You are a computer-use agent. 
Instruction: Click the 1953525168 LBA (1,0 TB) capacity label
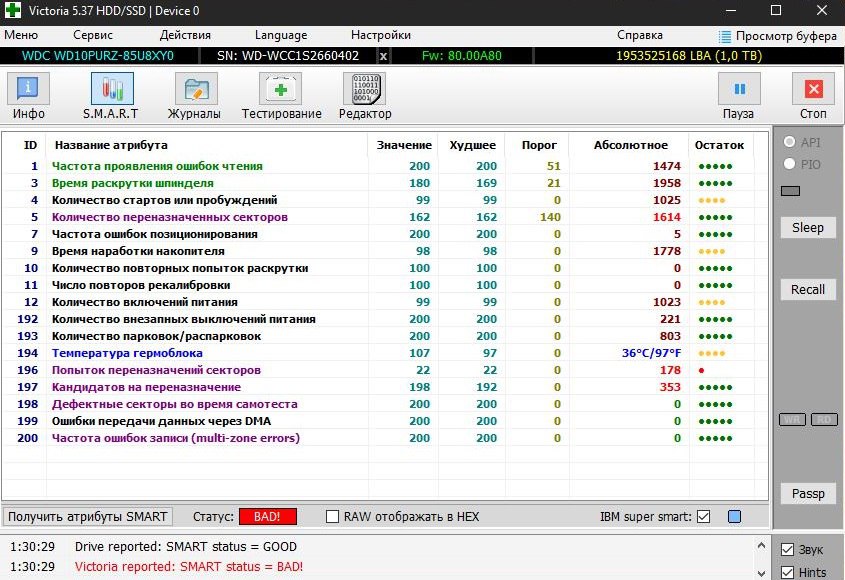[x=689, y=56]
